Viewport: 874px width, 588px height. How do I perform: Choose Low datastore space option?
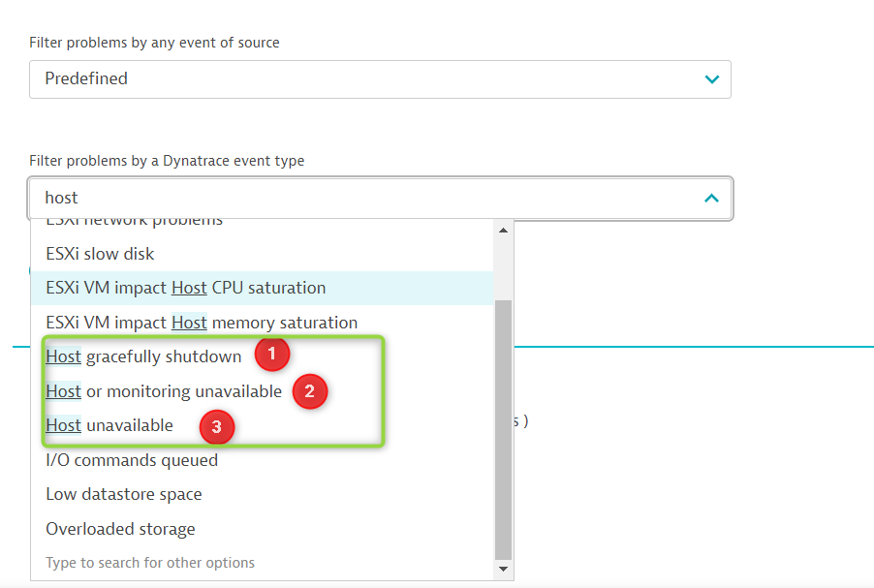124,494
